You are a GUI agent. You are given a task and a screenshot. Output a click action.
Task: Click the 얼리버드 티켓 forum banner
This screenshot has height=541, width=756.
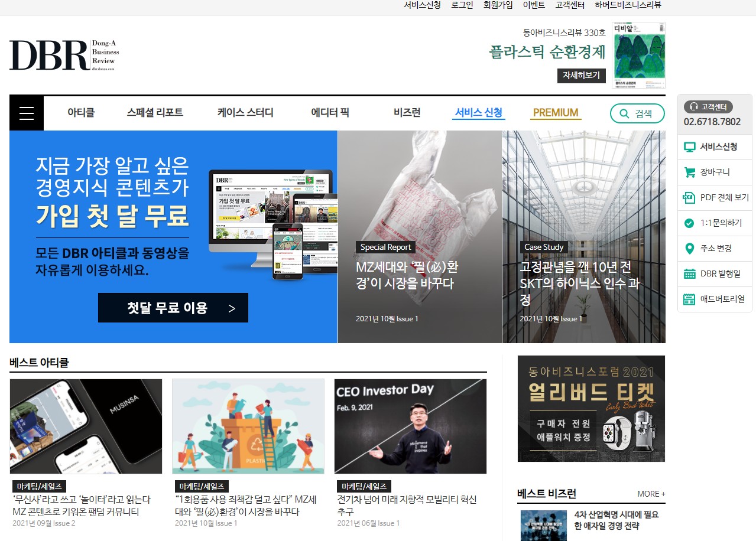591,409
